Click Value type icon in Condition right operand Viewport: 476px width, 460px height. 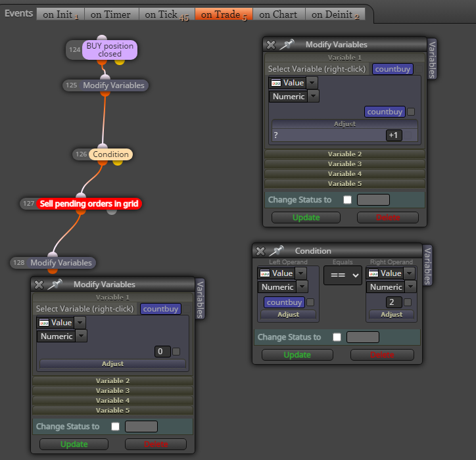[373, 273]
